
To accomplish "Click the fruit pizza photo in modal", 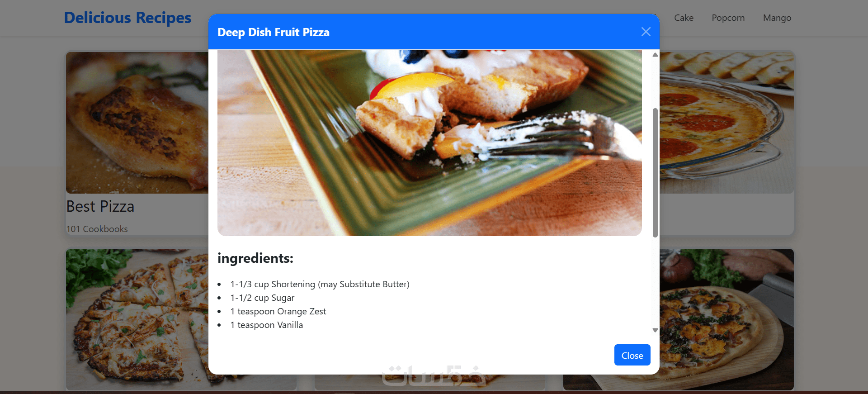I will tap(429, 143).
